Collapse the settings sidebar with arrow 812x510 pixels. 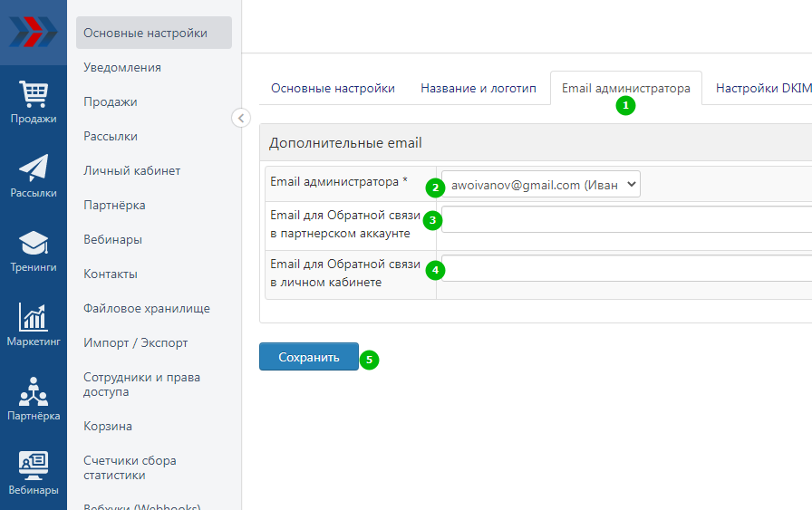point(241,118)
